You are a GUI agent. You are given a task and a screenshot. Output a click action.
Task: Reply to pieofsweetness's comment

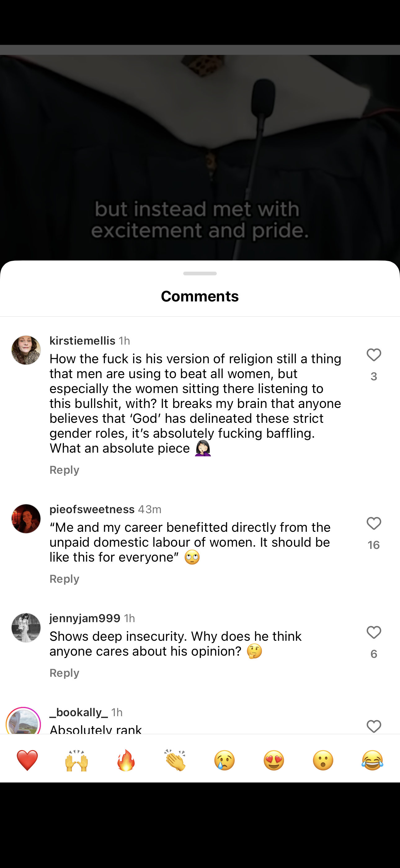64,579
